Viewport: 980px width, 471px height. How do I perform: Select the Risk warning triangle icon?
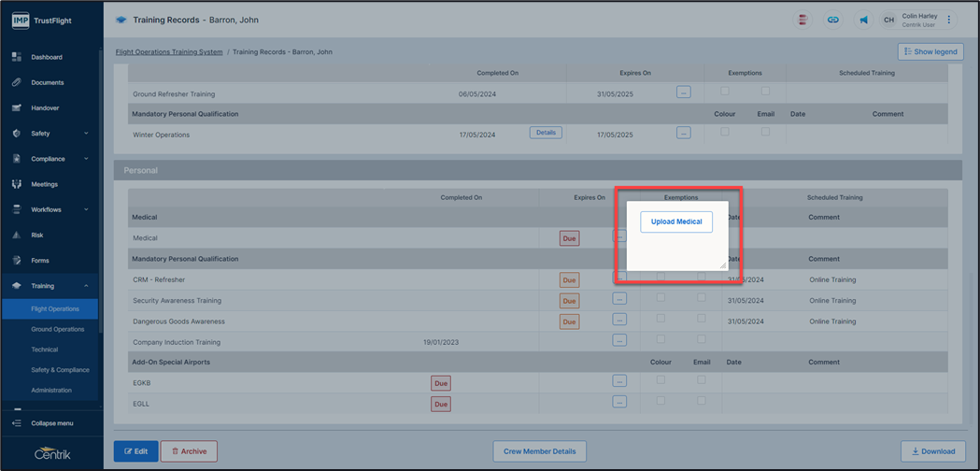click(x=17, y=235)
